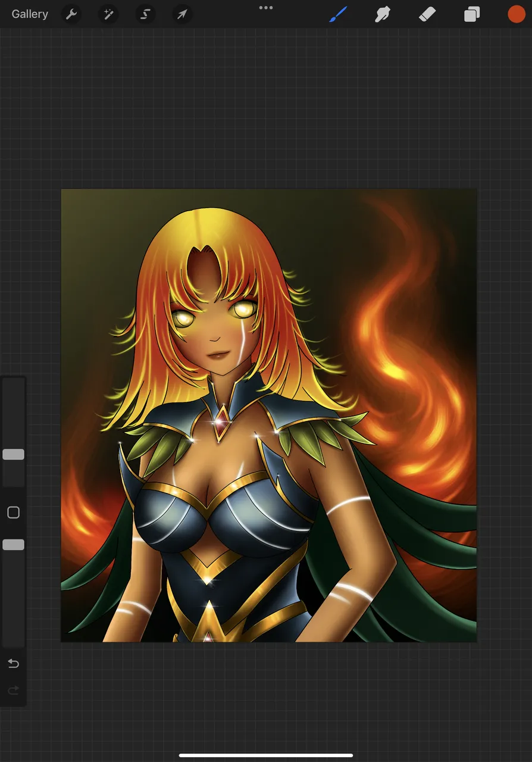The width and height of the screenshot is (532, 762).
Task: Activate the Transform arrow tool
Action: 182,14
